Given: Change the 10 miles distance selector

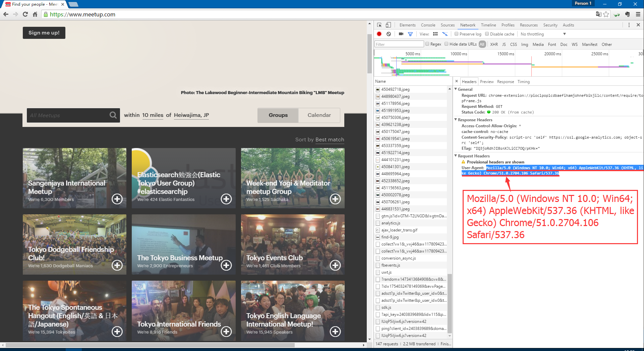Looking at the screenshot, I should tap(153, 115).
